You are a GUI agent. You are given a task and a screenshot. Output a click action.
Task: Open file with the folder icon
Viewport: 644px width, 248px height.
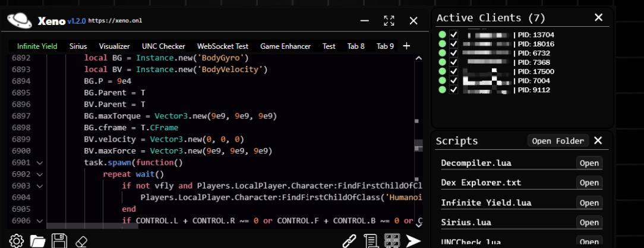38,241
